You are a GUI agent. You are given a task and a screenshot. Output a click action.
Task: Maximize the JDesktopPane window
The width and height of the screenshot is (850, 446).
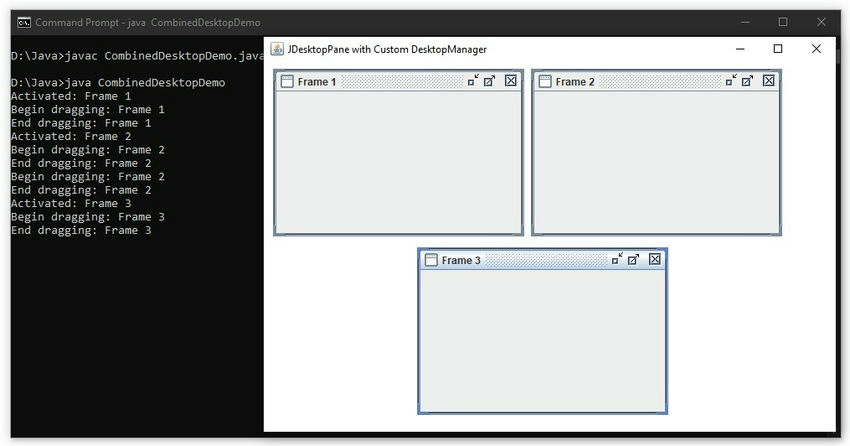pyautogui.click(x=778, y=49)
